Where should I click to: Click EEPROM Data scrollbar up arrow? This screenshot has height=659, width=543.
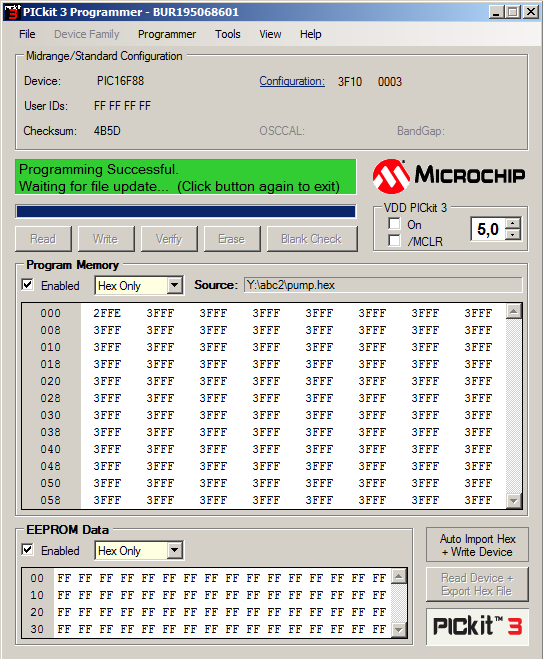[398, 576]
